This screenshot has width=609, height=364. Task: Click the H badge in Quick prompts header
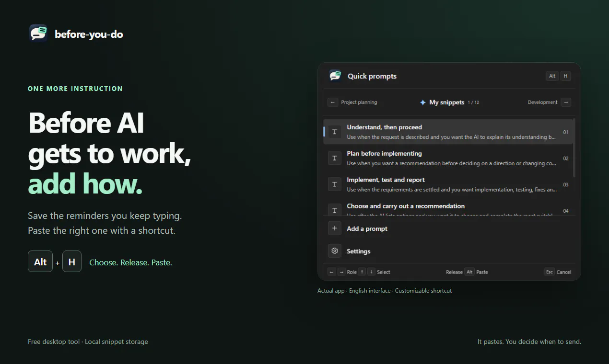point(565,76)
